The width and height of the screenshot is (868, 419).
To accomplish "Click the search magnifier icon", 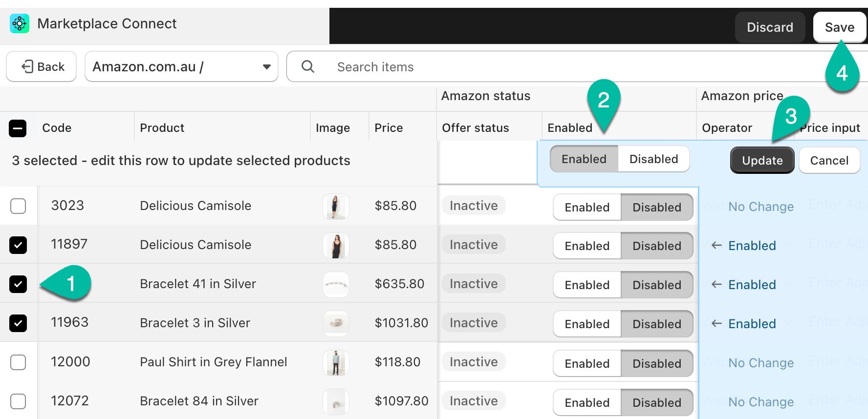I will [308, 66].
